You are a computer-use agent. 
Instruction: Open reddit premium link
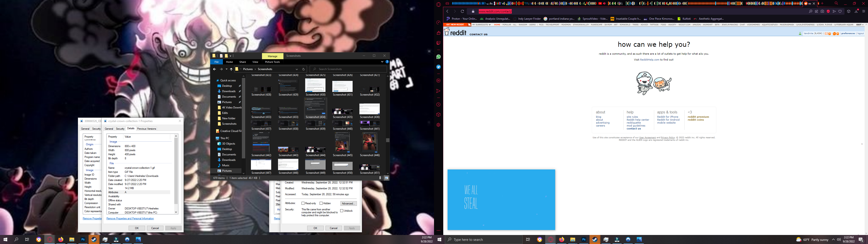698,117
